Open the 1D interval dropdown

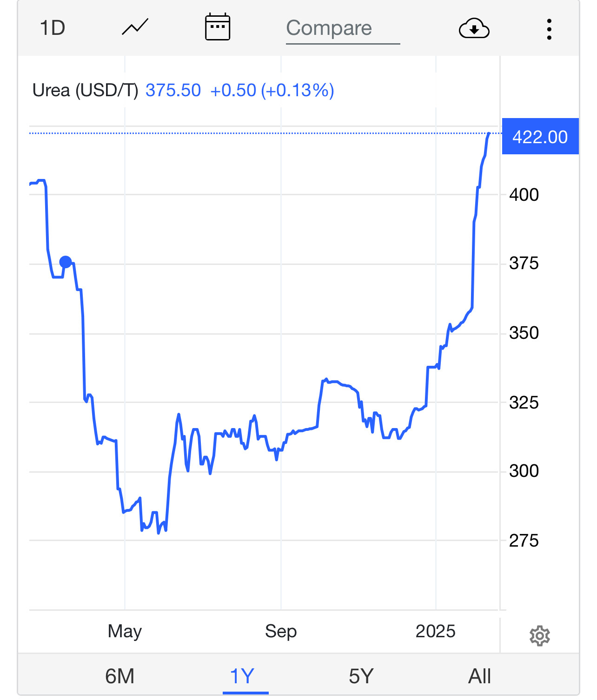53,28
